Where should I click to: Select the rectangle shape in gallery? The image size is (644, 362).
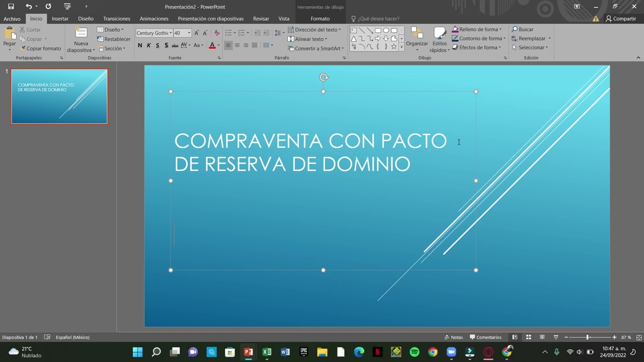tap(378, 30)
